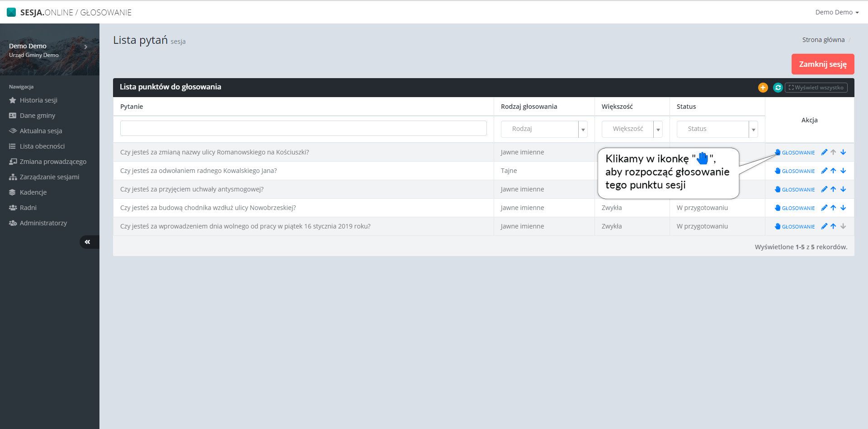Viewport: 868px width, 429px height.
Task: Click hand voting icon for dnia wolnego question
Action: [778, 227]
